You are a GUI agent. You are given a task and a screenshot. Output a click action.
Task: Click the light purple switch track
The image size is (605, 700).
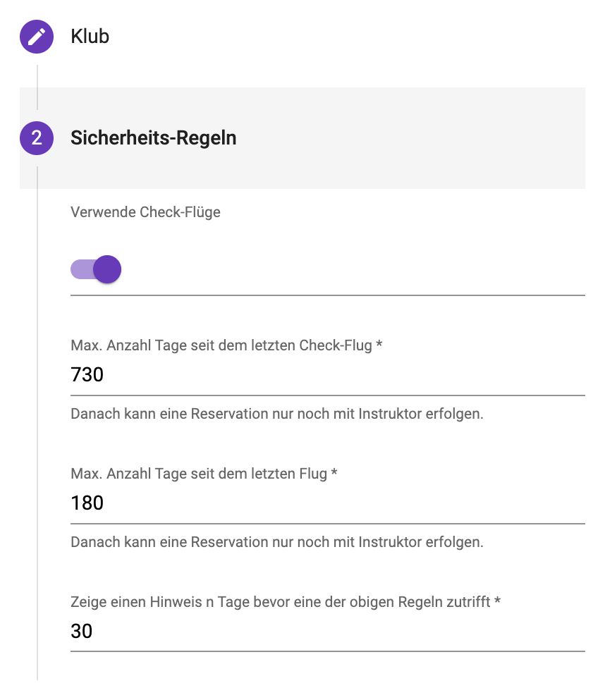(x=82, y=269)
